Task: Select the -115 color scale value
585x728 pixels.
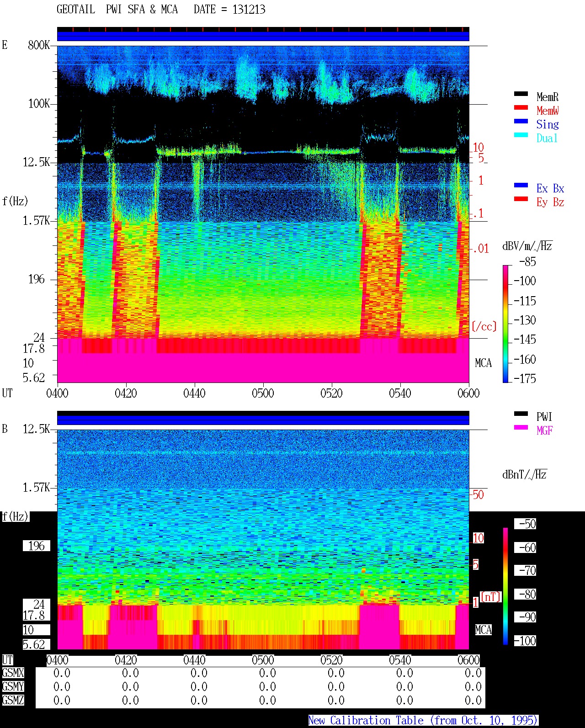Action: tap(525, 301)
